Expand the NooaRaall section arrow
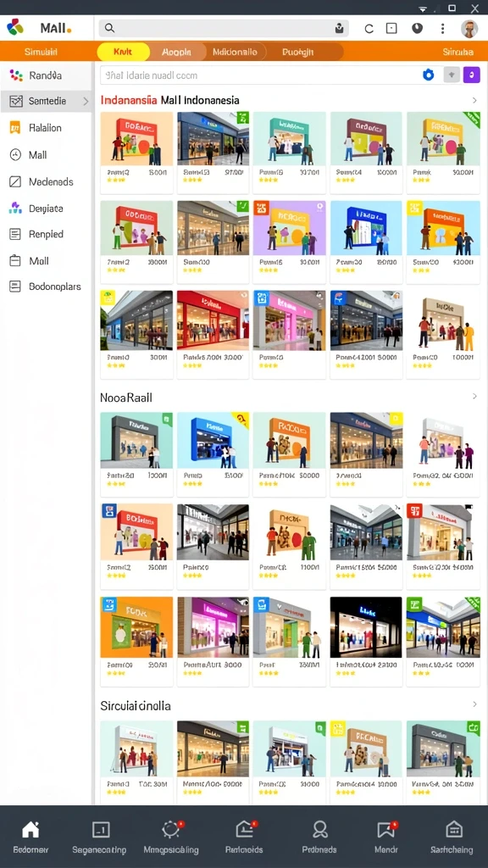 point(474,397)
